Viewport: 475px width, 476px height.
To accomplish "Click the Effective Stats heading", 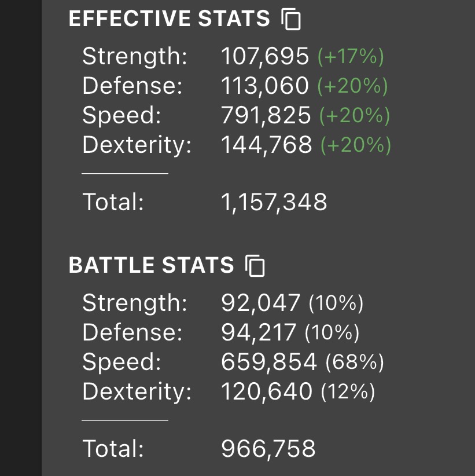I will click(170, 19).
